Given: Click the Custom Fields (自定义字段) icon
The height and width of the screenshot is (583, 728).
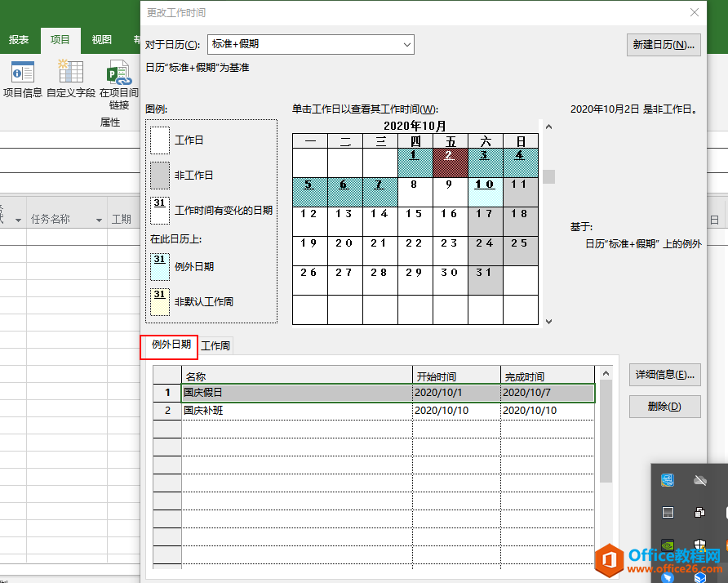Looking at the screenshot, I should (x=71, y=78).
